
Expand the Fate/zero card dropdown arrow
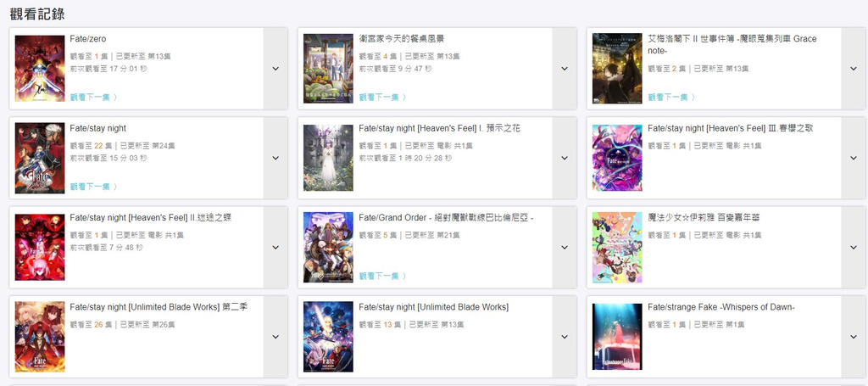point(275,69)
